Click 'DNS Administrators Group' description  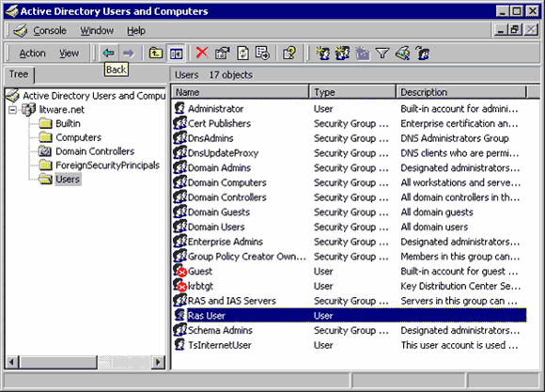[454, 138]
